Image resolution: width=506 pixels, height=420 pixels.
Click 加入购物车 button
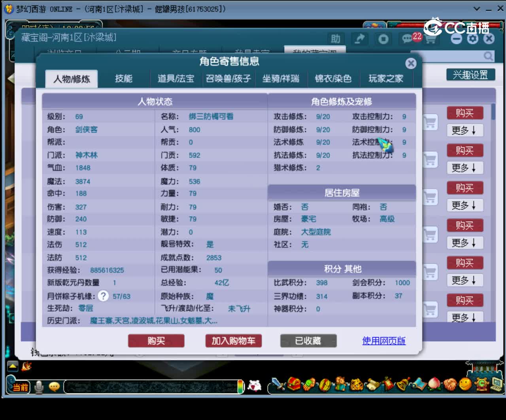233,341
